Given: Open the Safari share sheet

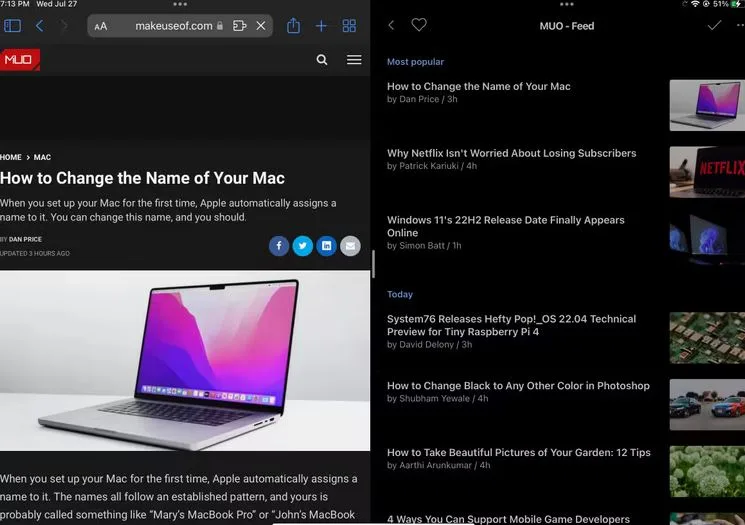Looking at the screenshot, I should [294, 25].
